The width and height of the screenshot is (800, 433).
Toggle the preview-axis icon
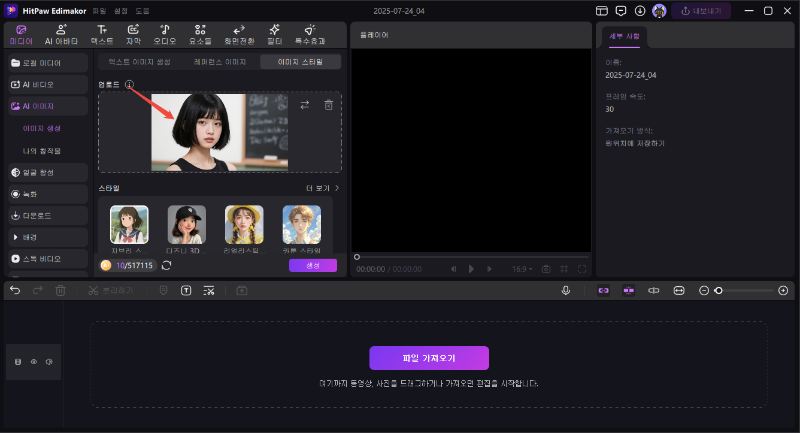point(654,290)
